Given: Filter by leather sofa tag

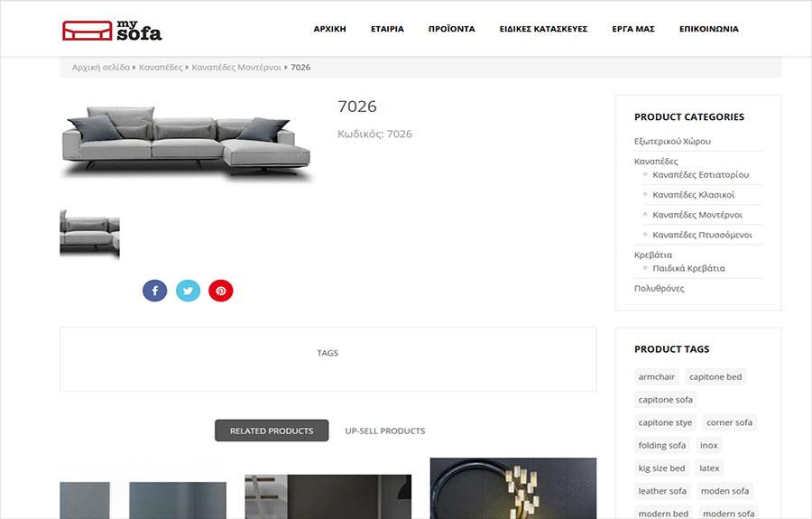Looking at the screenshot, I should [x=662, y=491].
